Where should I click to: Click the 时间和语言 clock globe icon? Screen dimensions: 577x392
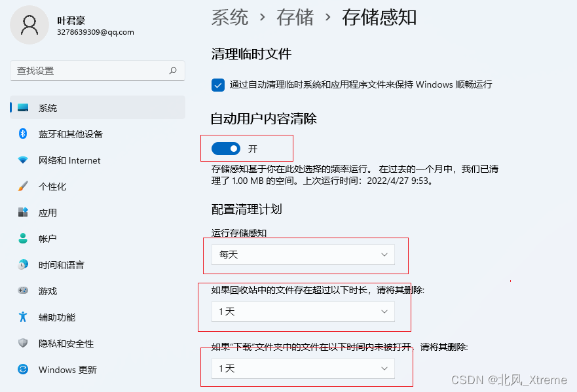click(x=23, y=264)
